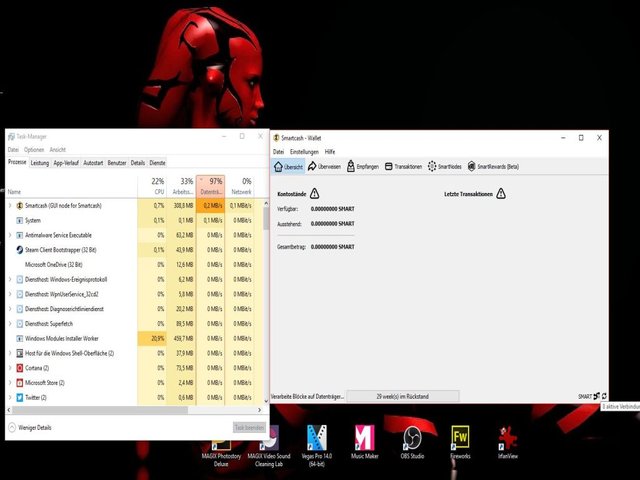640x480 pixels.
Task: Click the network connections icon beside SMART
Action: [x=596, y=396]
